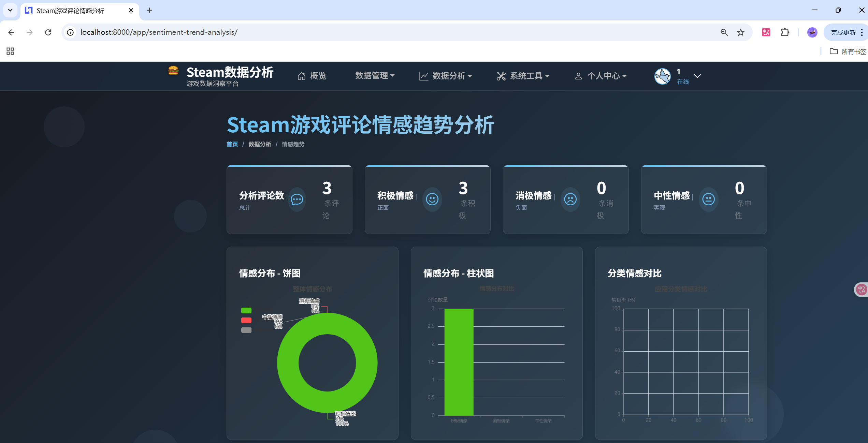
Task: Open a new browser tab
Action: (x=149, y=11)
